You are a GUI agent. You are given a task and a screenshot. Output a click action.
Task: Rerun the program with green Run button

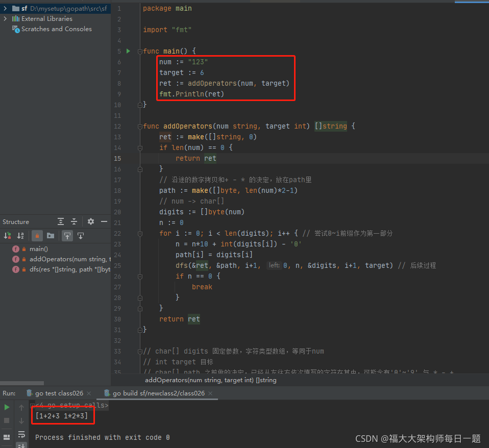point(7,407)
